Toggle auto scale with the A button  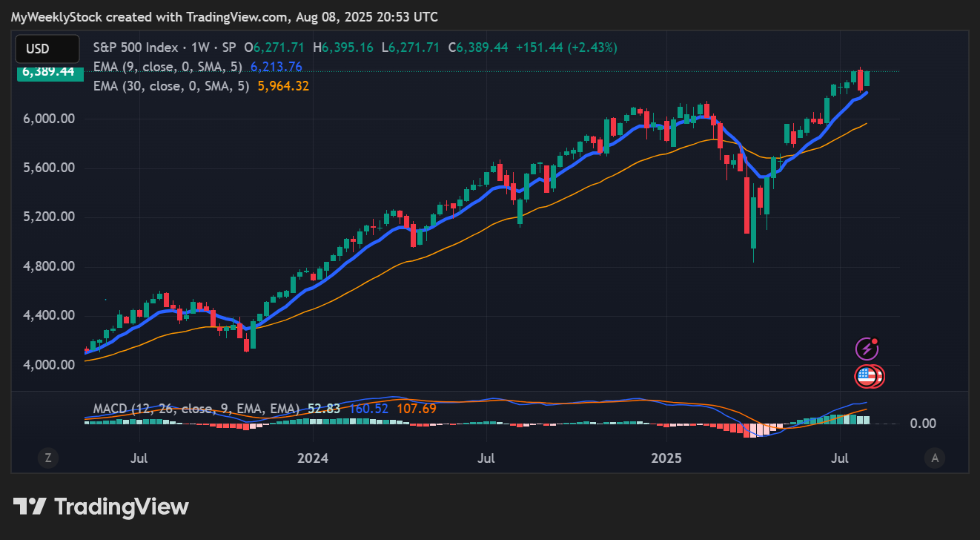[935, 458]
